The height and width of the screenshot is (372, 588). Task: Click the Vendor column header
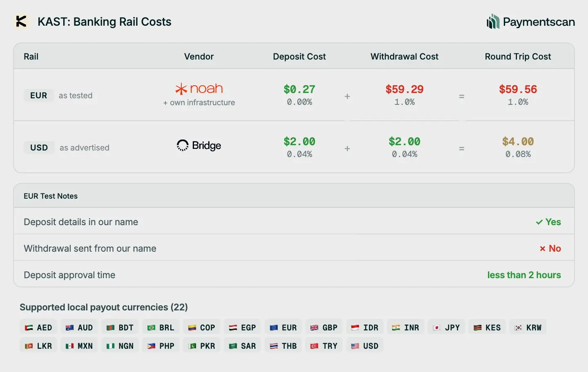click(x=199, y=57)
